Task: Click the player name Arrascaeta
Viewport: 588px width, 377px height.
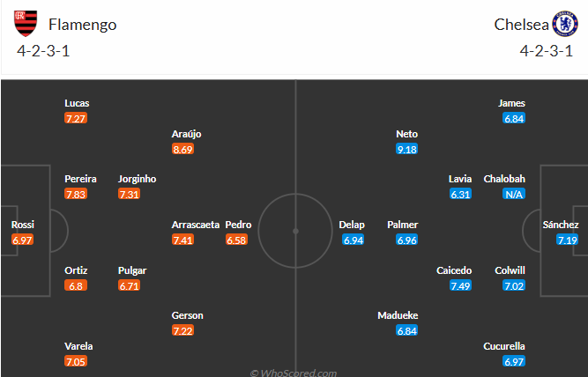Action: point(196,225)
